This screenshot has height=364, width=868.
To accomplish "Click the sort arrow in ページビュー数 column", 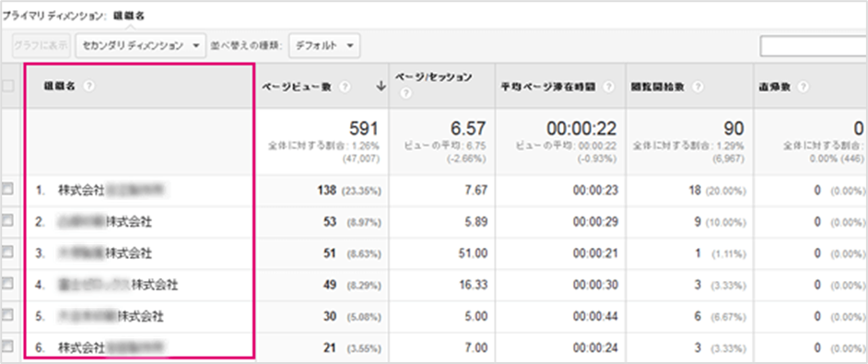I will point(381,86).
